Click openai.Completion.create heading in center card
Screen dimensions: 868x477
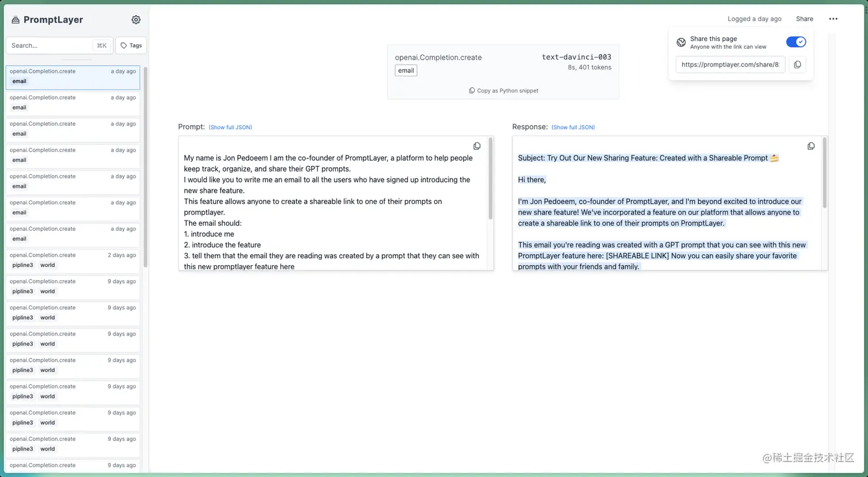[x=438, y=57]
